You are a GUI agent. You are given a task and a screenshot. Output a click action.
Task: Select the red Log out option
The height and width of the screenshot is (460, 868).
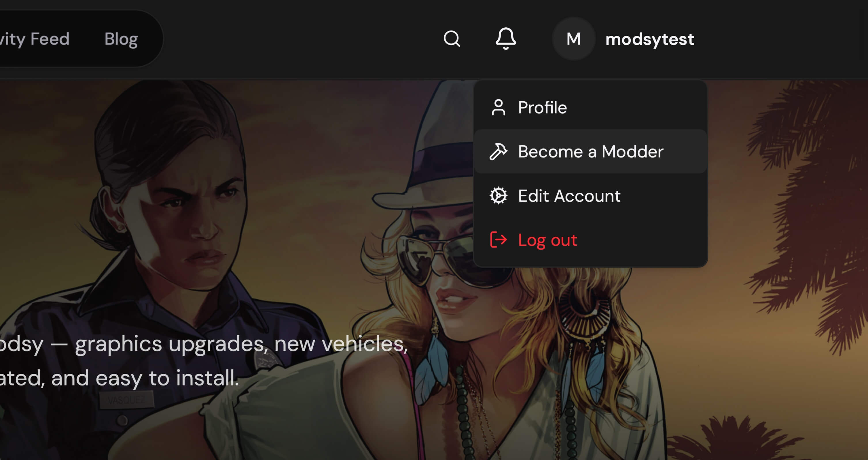590,240
